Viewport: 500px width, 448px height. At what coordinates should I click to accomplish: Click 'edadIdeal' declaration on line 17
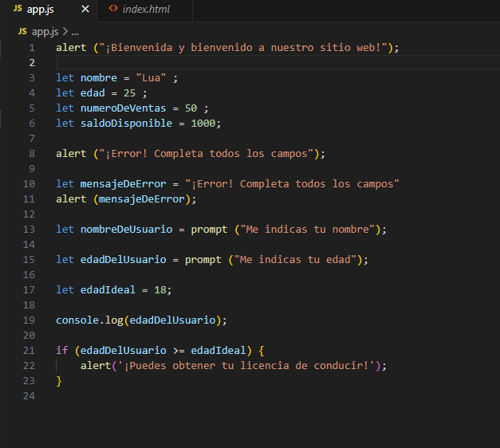(108, 290)
